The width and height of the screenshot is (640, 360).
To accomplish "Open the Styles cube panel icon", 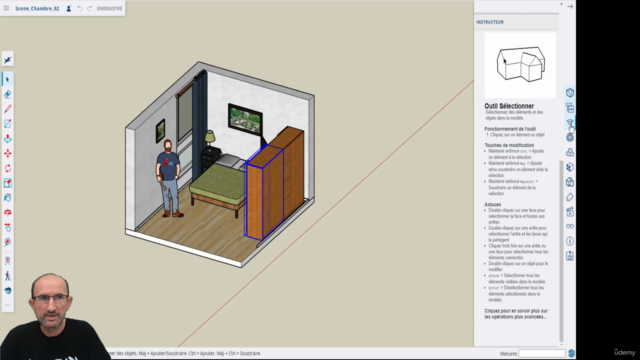I will pyautogui.click(x=570, y=167).
